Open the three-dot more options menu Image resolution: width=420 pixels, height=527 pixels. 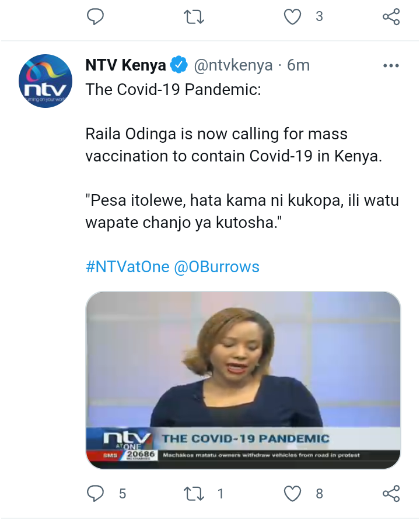coord(391,65)
